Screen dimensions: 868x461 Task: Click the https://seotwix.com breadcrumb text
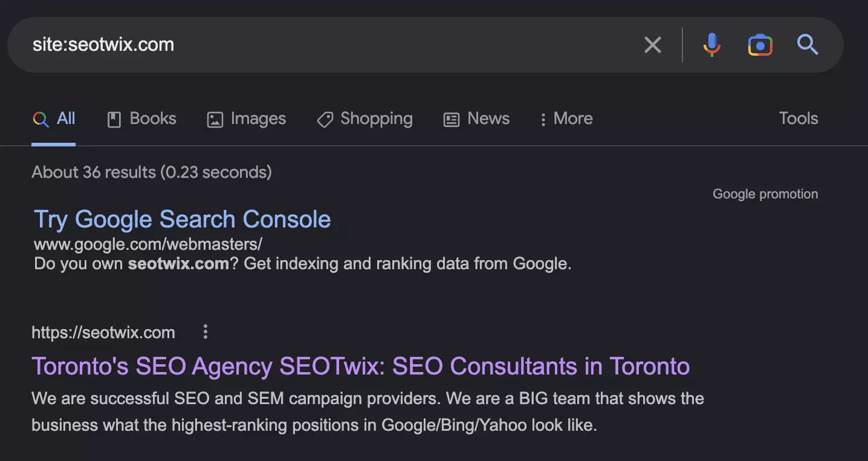click(x=103, y=332)
